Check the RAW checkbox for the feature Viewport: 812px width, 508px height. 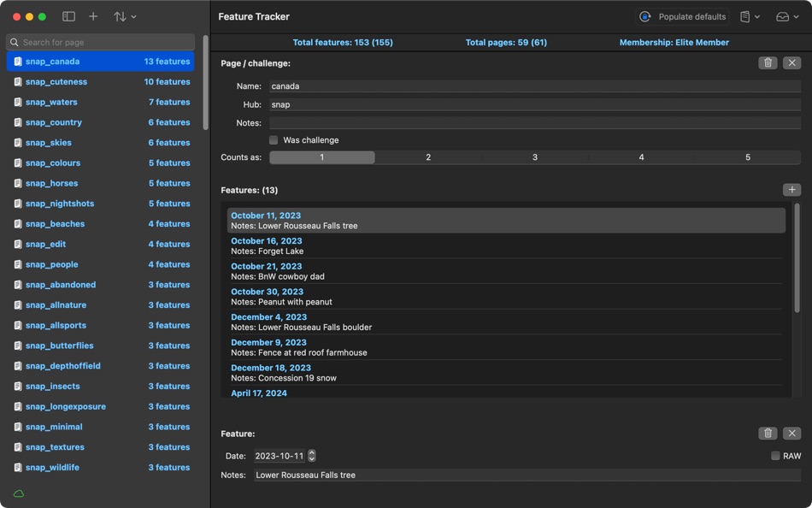(x=774, y=456)
